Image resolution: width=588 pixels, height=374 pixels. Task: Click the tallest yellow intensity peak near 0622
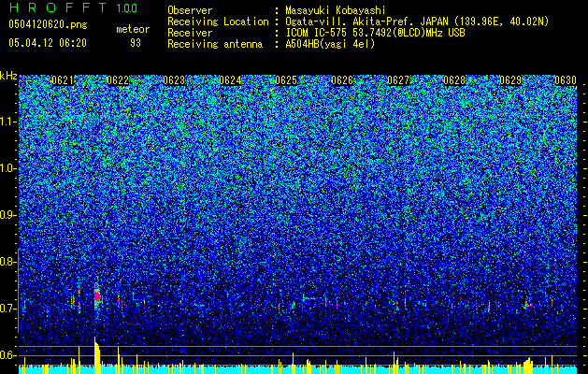tap(96, 355)
